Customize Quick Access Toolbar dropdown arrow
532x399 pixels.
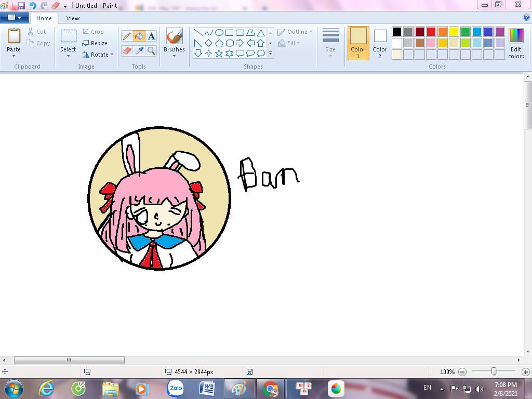(x=65, y=6)
